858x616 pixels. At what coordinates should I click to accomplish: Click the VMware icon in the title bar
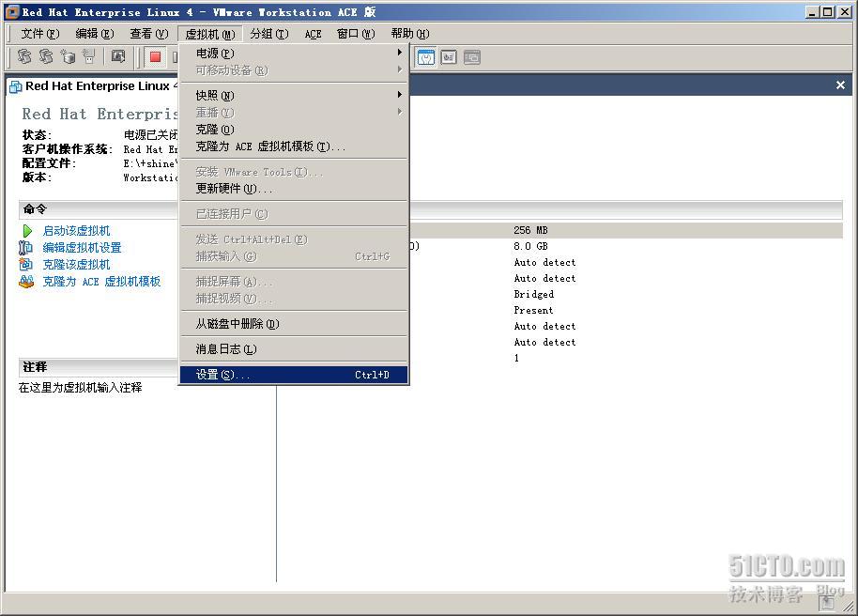(x=12, y=11)
